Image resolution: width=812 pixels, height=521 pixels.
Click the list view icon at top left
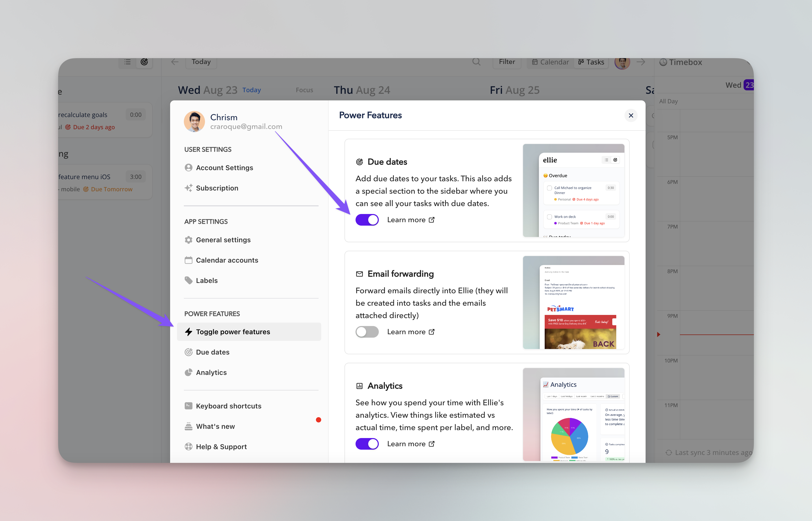128,62
